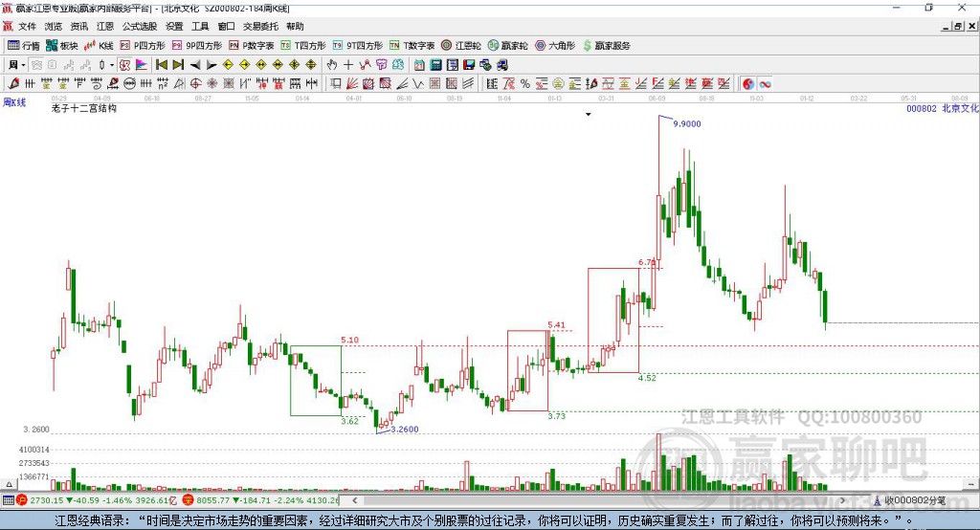This screenshot has width=980, height=530.
Task: Open the 设置 menu
Action: coord(174,26)
